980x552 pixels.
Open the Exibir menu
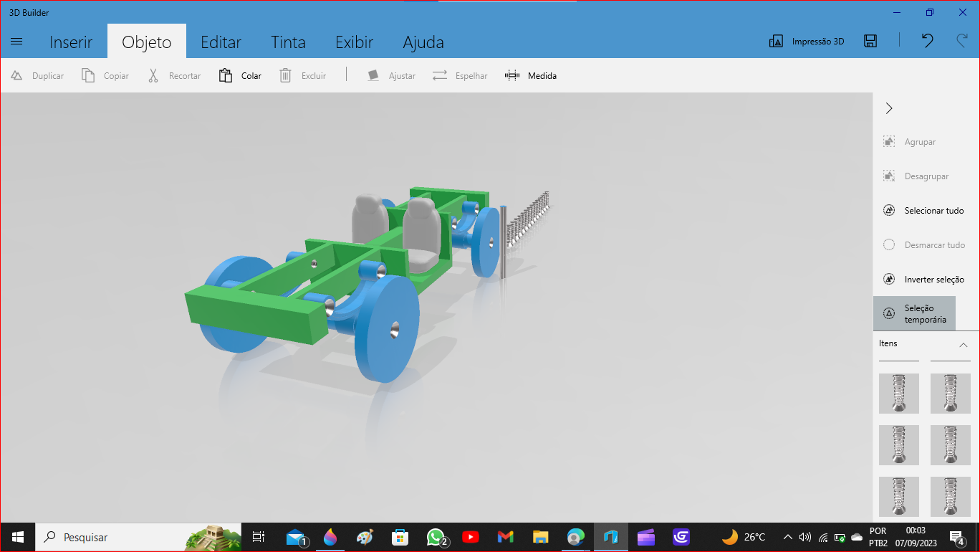coord(354,42)
